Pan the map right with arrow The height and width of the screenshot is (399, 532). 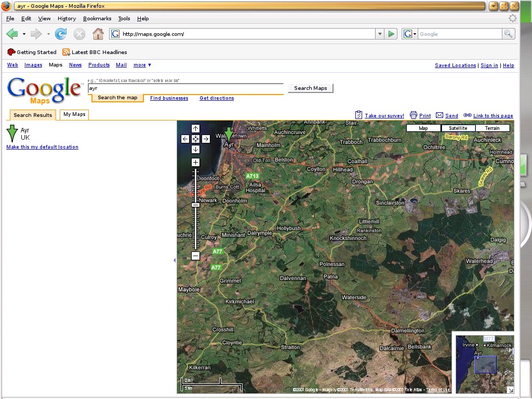[x=206, y=139]
